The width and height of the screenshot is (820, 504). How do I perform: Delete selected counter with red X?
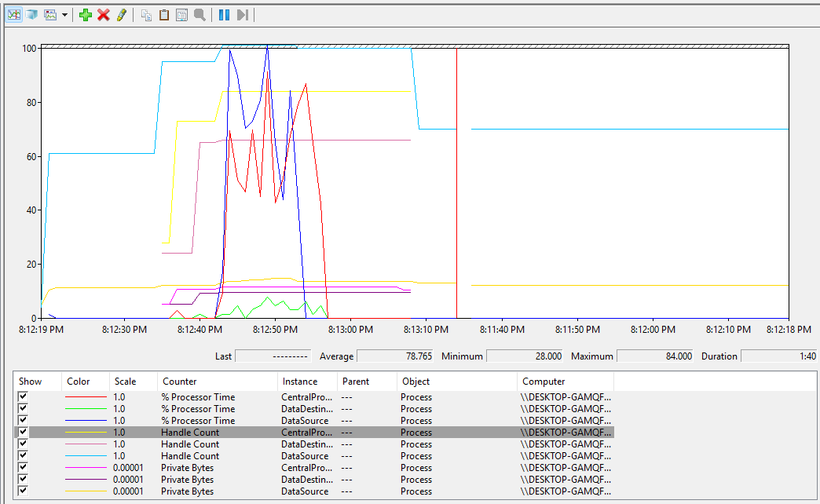[104, 15]
